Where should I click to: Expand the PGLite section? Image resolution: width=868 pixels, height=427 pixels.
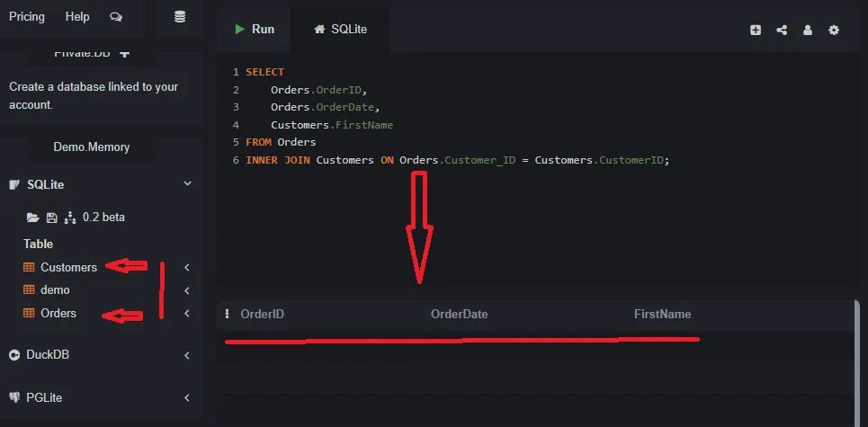point(187,397)
